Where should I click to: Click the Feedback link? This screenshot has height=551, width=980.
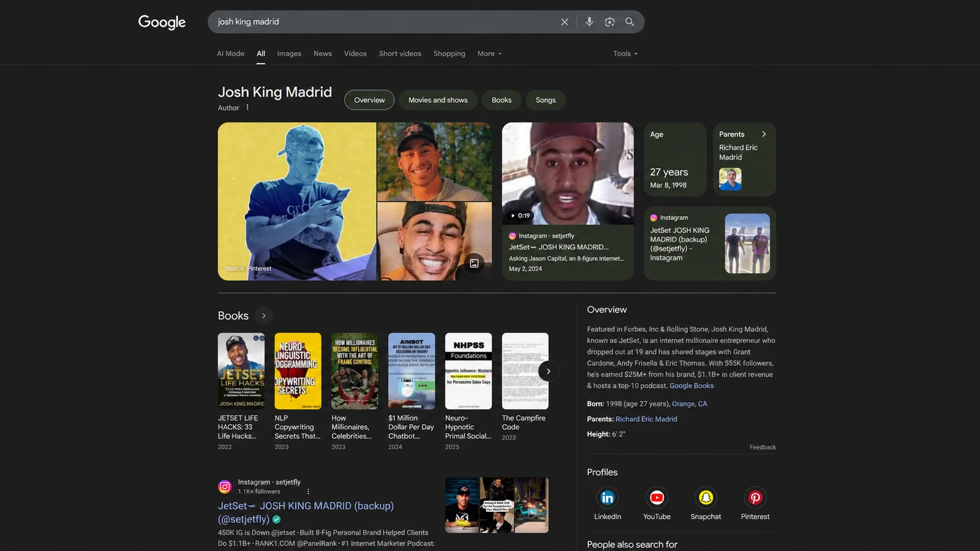point(763,448)
